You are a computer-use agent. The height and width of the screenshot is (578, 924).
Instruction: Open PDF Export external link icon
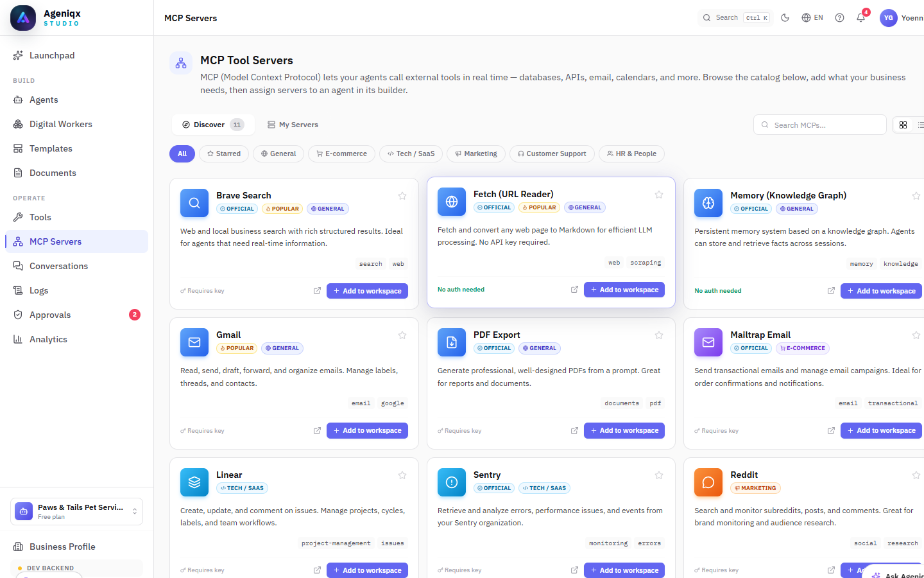tap(574, 430)
